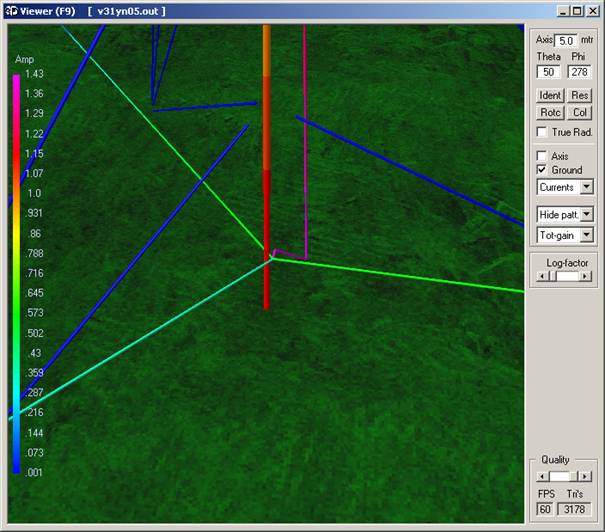Enable the Axis checkbox

tap(541, 156)
